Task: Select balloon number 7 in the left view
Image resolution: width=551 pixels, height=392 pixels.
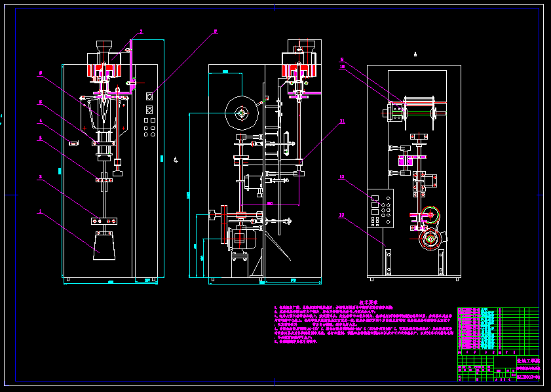Action: point(142,31)
